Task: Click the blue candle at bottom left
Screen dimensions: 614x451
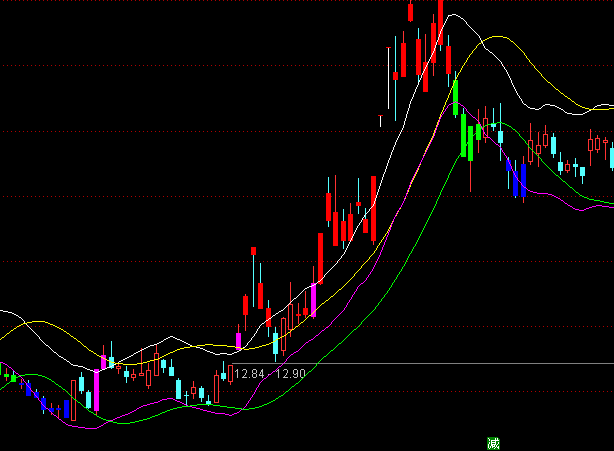Action: tap(67, 409)
